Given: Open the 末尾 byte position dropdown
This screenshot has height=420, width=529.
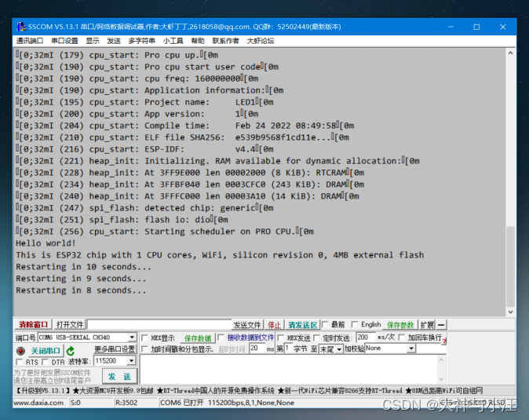Looking at the screenshot, I should pos(339,349).
